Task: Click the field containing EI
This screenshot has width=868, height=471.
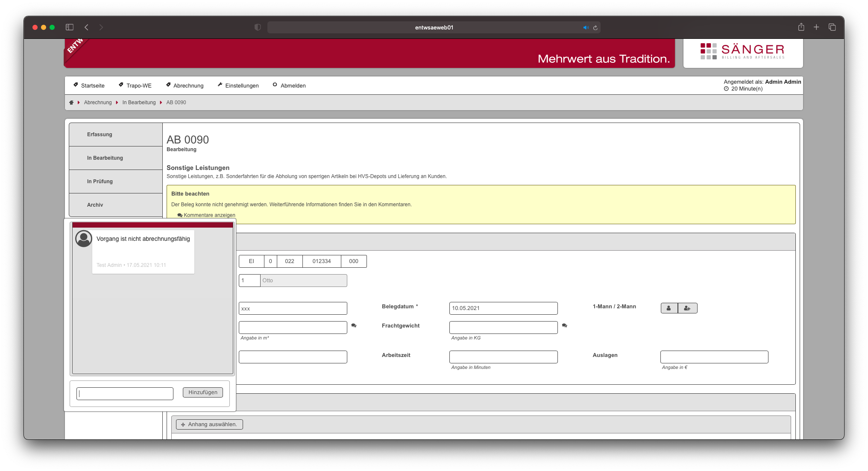Action: coord(252,261)
